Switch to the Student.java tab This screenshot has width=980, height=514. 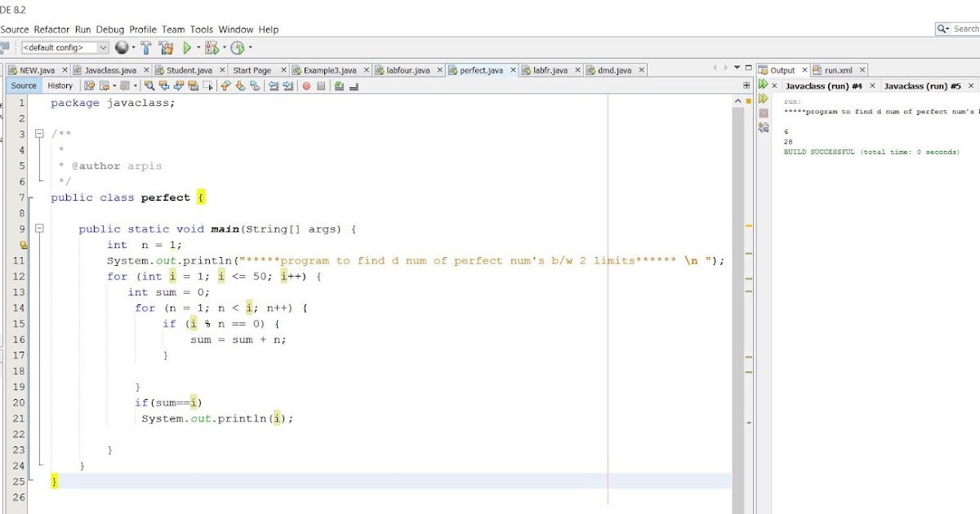pyautogui.click(x=189, y=69)
